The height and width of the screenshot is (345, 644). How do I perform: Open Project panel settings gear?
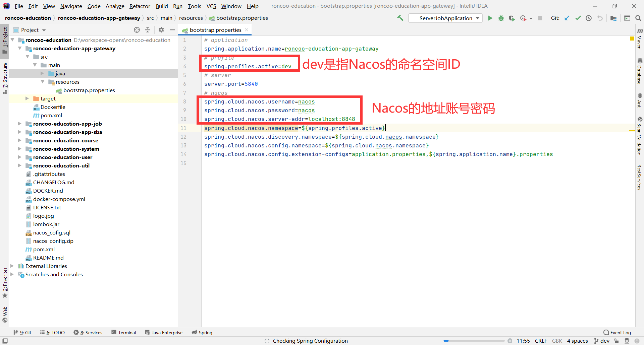161,30
